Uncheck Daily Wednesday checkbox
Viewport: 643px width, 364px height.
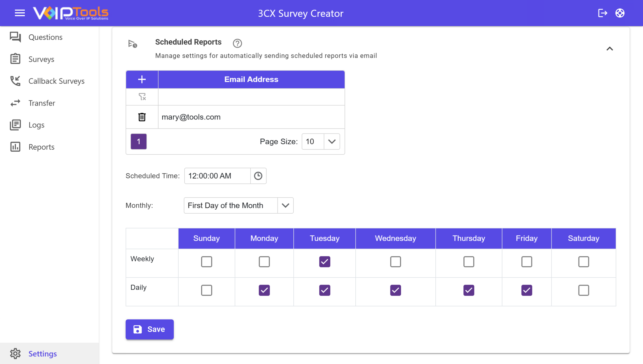tap(395, 290)
